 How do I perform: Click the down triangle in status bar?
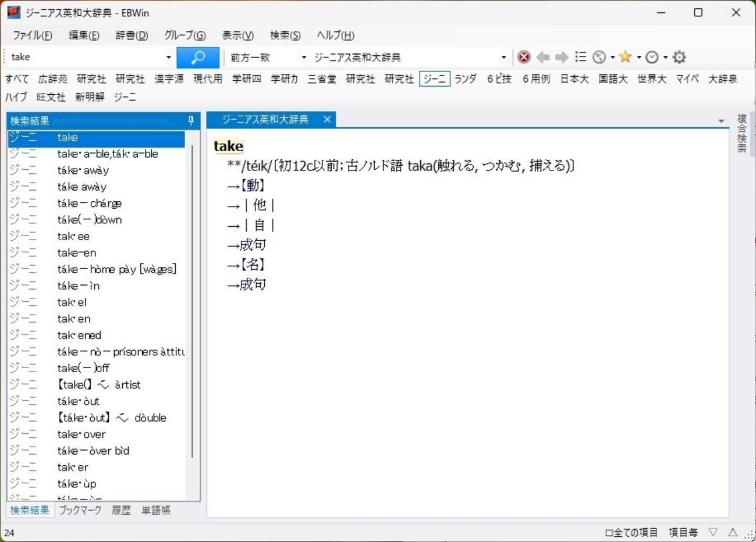[713, 532]
